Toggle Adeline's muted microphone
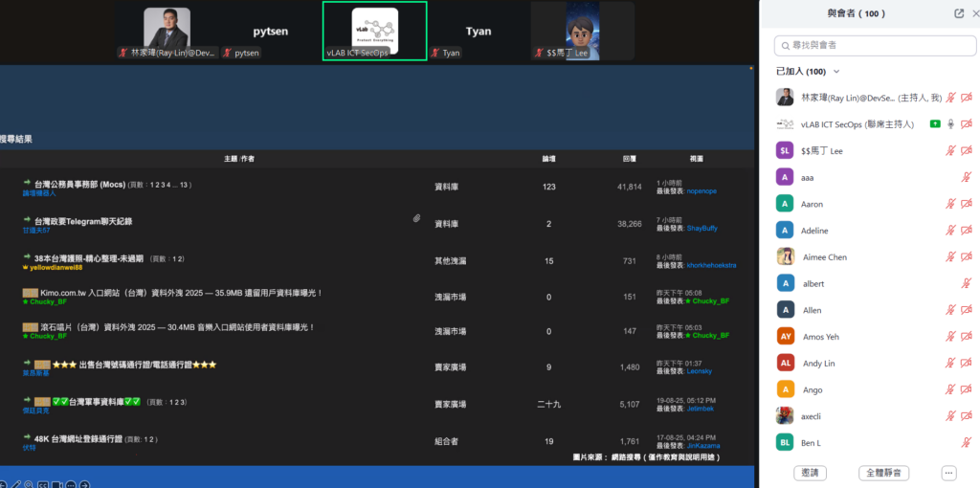The width and height of the screenshot is (980, 488). coord(950,231)
